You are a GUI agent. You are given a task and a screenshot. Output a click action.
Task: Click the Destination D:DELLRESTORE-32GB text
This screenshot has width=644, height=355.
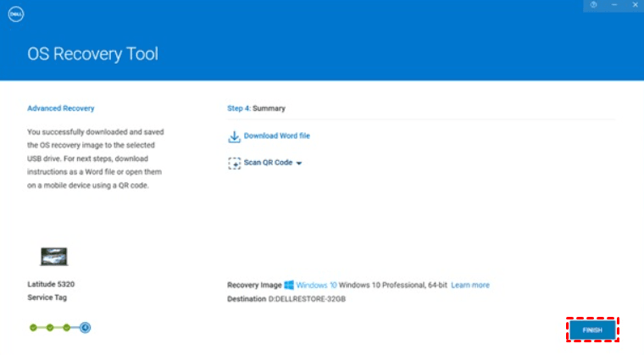pos(286,299)
